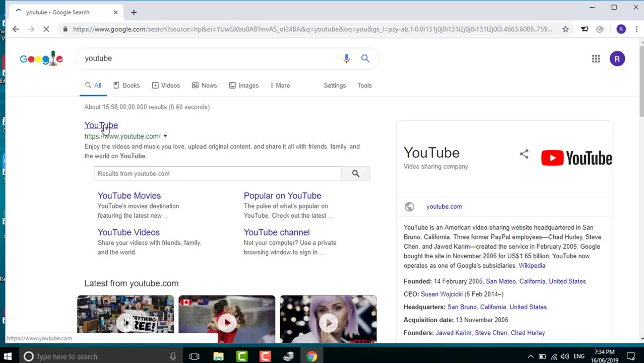Viewport: 644px width, 363px height.
Task: Click the Windows taskbar search box
Action: (101, 356)
